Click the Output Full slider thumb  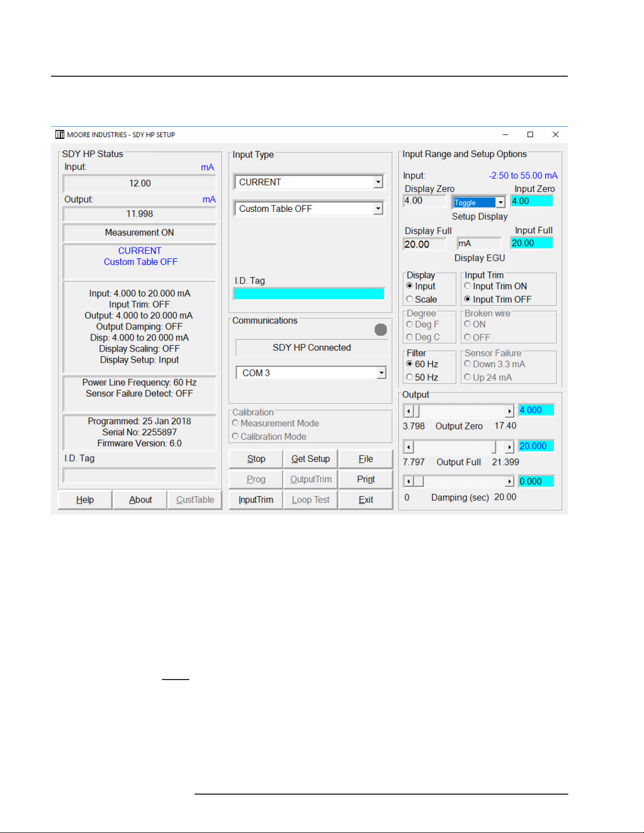click(x=494, y=447)
